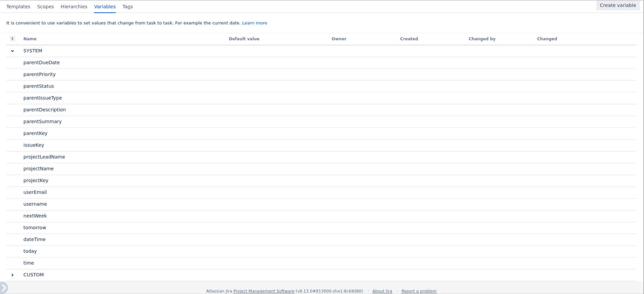Viewport: 644px width, 294px height.
Task: Open the Scopes tab
Action: 45,7
